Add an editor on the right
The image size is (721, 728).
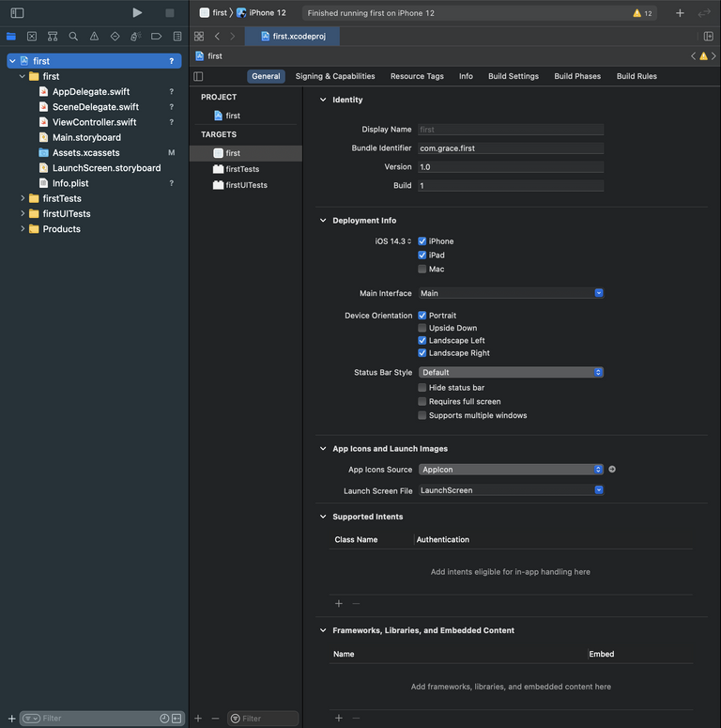click(709, 37)
